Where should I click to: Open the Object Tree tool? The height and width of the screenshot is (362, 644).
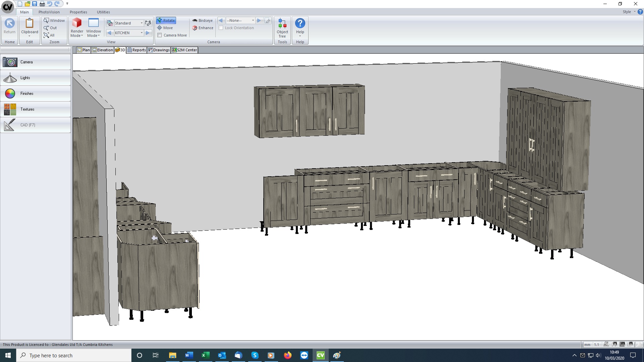pos(282,27)
